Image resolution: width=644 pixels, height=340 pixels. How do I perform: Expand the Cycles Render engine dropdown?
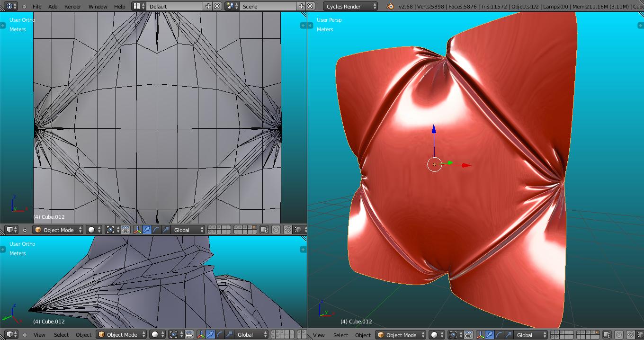(x=351, y=7)
